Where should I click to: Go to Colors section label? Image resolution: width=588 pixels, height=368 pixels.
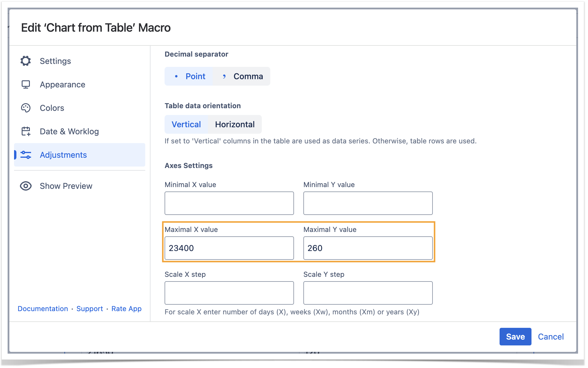tap(52, 108)
